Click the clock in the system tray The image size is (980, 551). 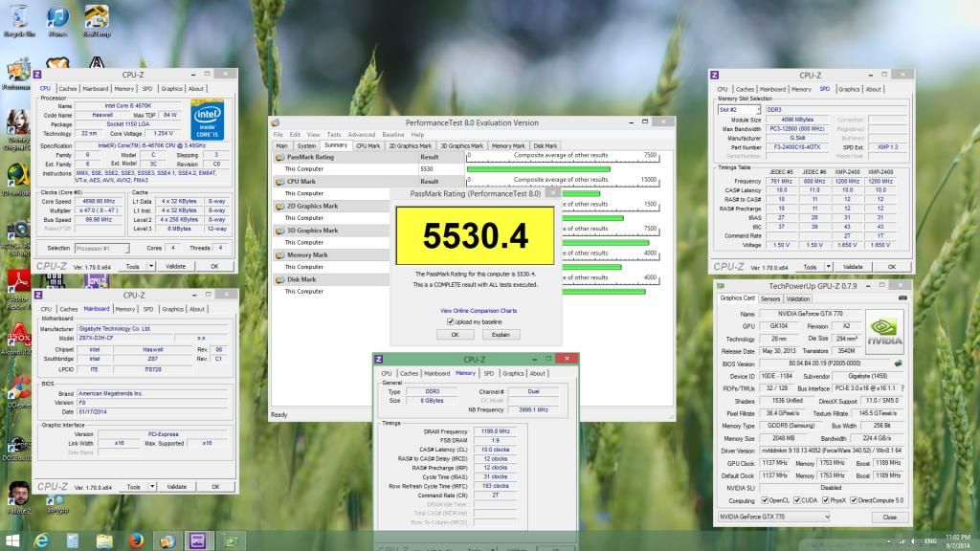(x=958, y=541)
